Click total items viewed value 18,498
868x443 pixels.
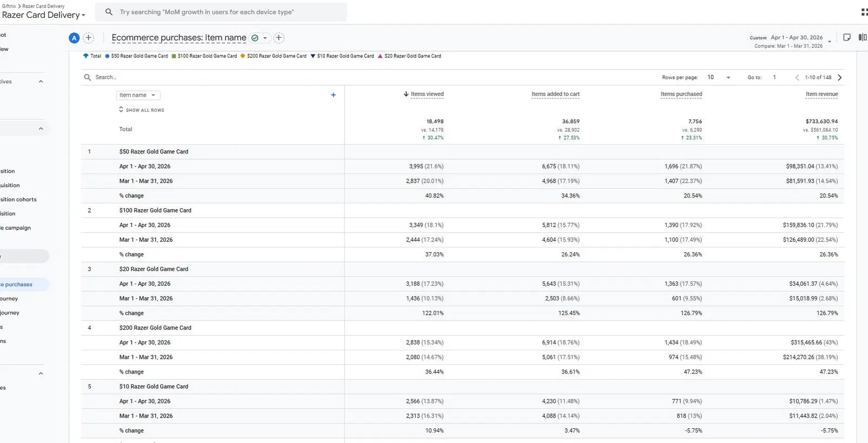coord(435,121)
